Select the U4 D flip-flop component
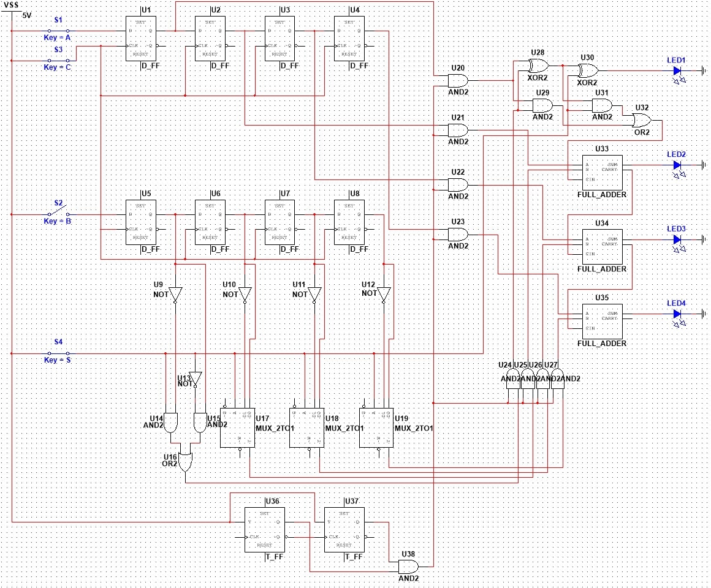This screenshot has height=588, width=711. tap(349, 39)
